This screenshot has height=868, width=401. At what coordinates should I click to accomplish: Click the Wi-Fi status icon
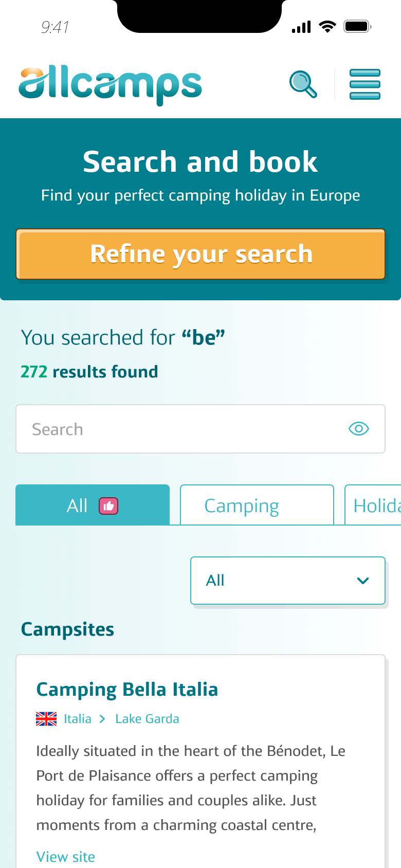point(327,26)
